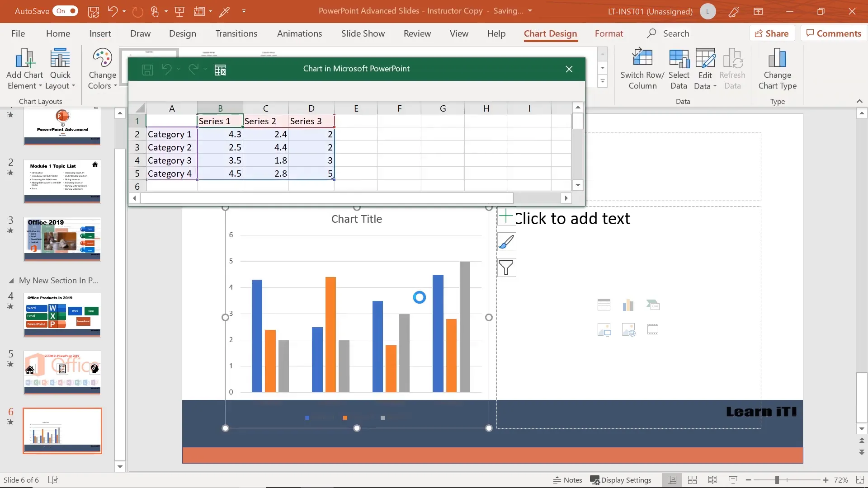Click the Search box in ribbon
Screen dimensions: 868x488
(668, 33)
